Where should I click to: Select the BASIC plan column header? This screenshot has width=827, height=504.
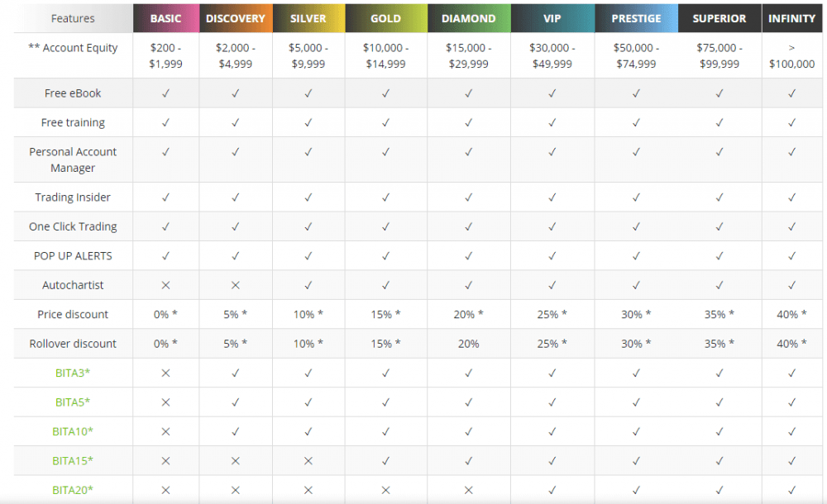(165, 18)
